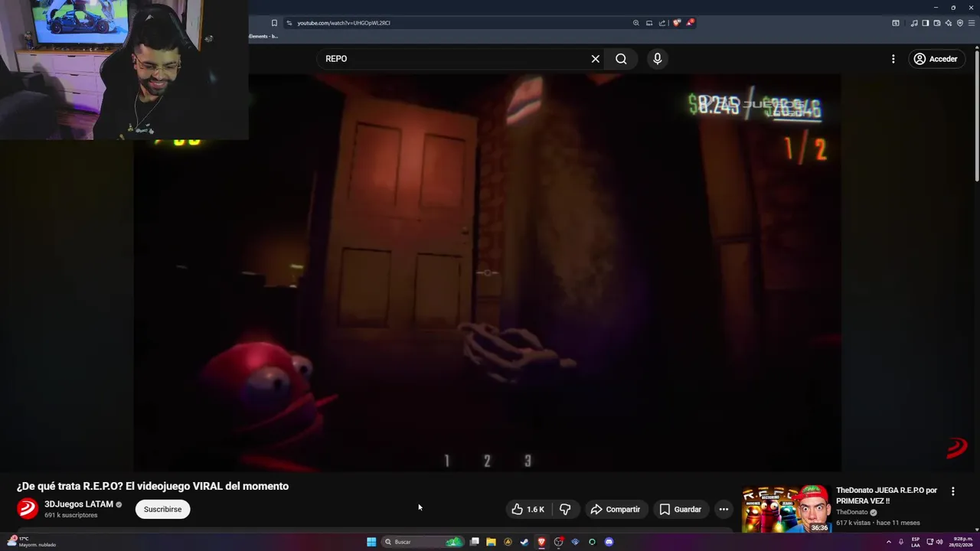Open the weather widget showing 17°C

coord(31,542)
